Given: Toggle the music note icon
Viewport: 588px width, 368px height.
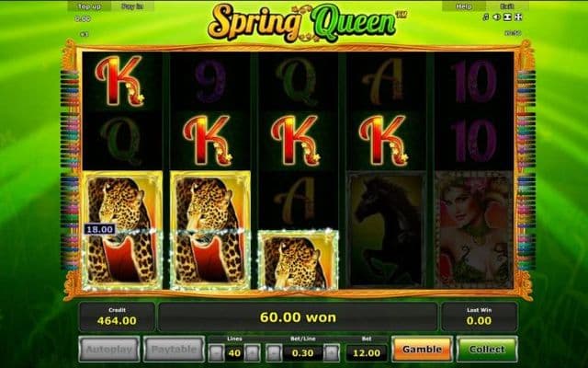Looking at the screenshot, I should [x=486, y=17].
